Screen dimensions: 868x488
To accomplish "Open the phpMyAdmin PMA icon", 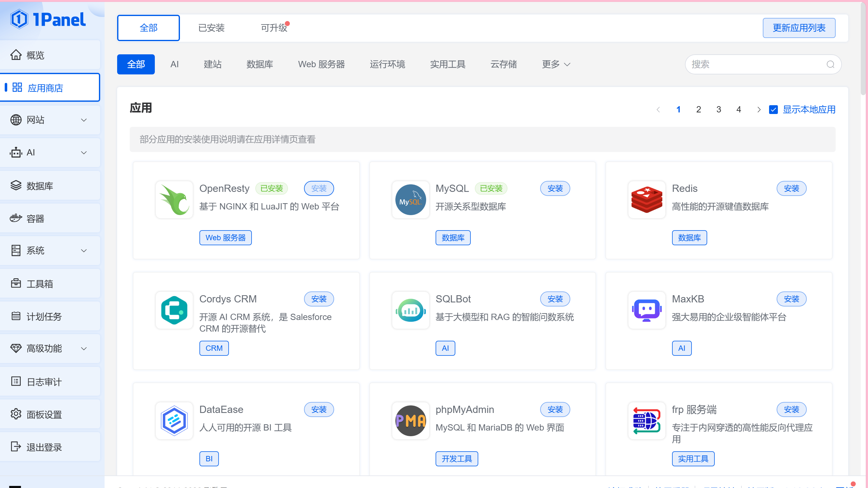I will 410,420.
